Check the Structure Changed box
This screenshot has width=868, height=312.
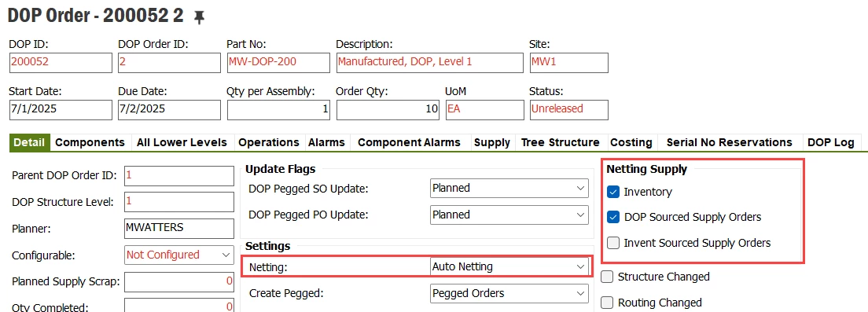607,277
